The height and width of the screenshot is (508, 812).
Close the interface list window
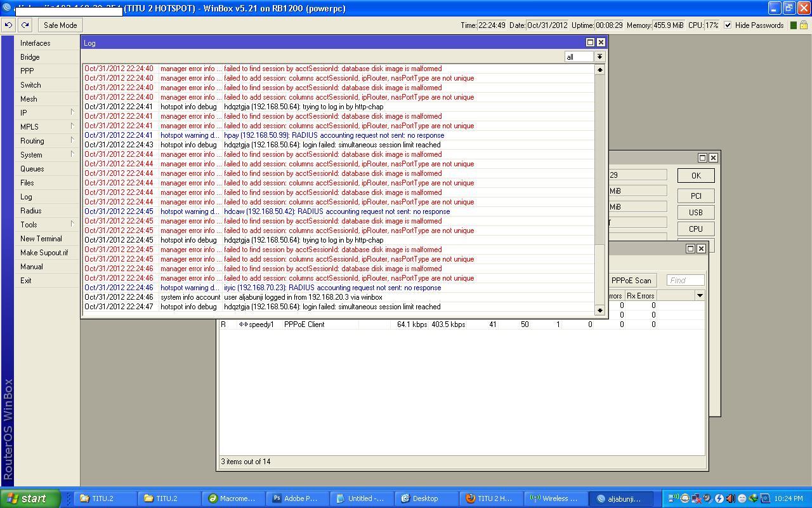tap(701, 248)
